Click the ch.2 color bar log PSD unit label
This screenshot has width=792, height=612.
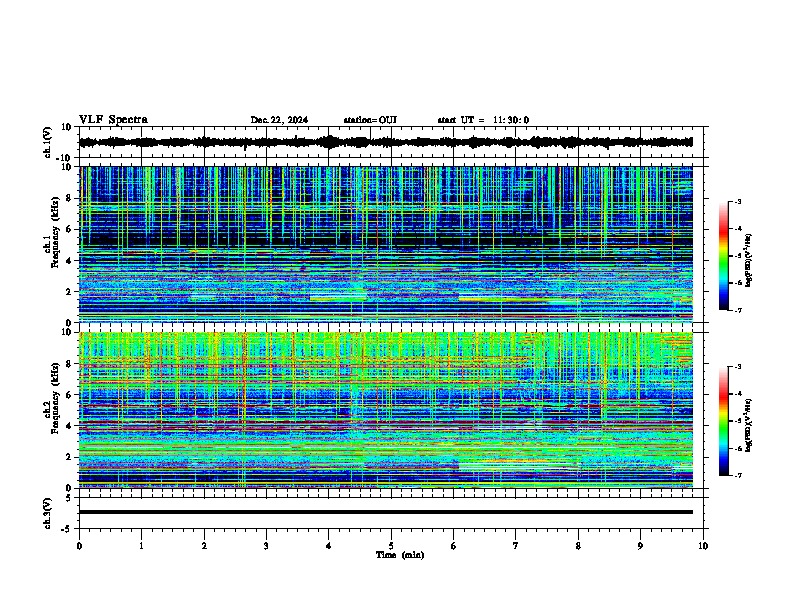pos(749,426)
